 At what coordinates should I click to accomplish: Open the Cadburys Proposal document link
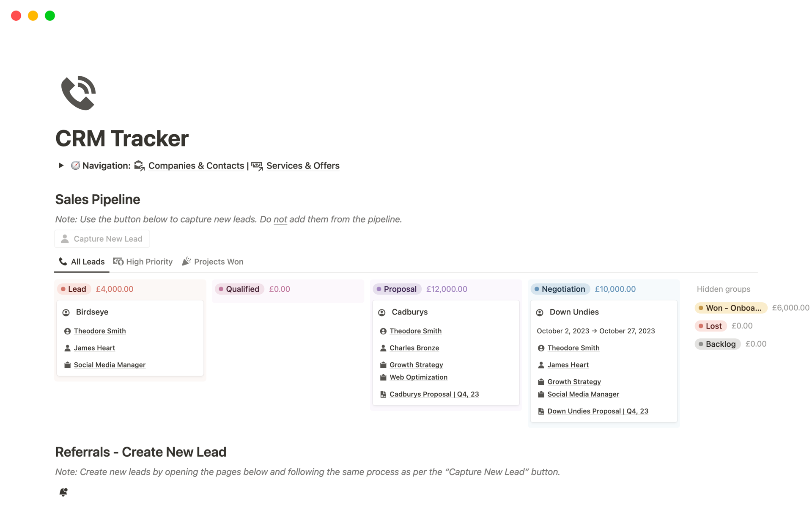coord(434,394)
